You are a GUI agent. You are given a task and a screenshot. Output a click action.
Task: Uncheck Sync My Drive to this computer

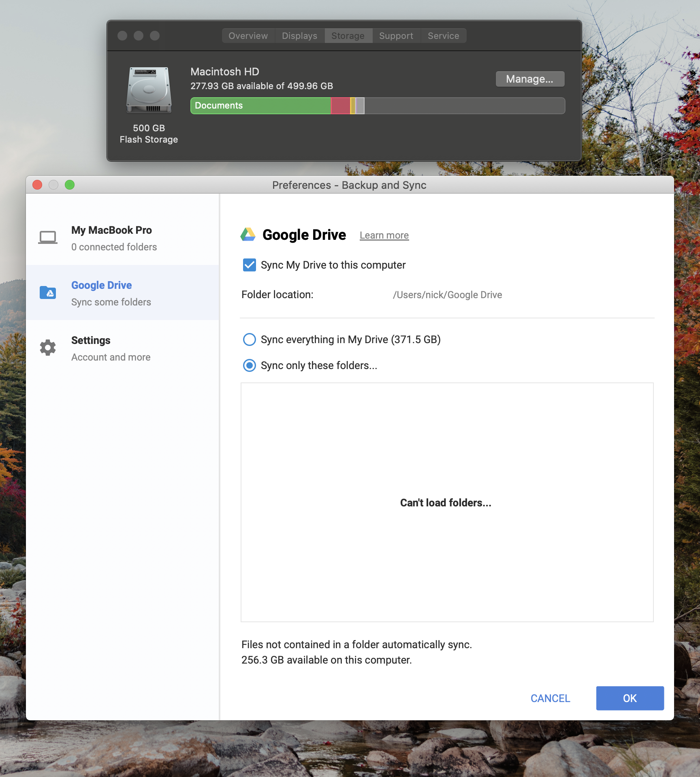coord(249,265)
